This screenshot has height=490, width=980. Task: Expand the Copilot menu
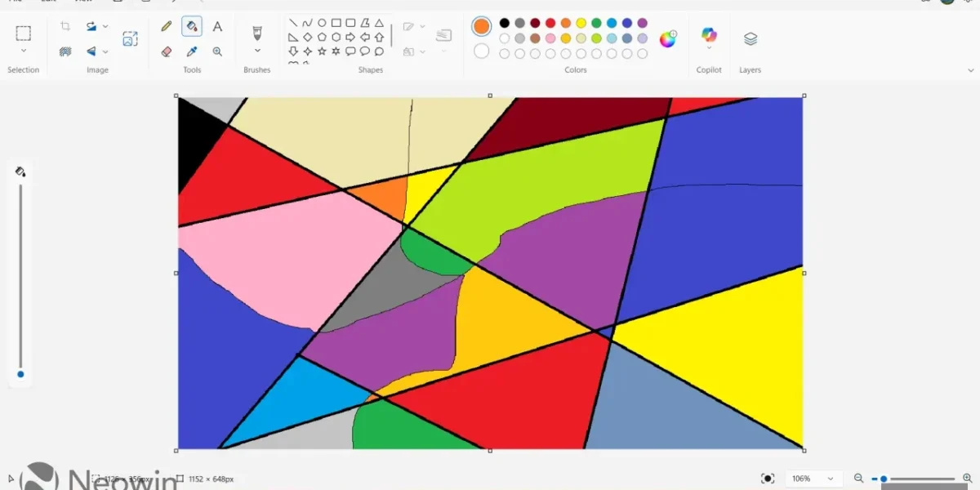tap(709, 48)
